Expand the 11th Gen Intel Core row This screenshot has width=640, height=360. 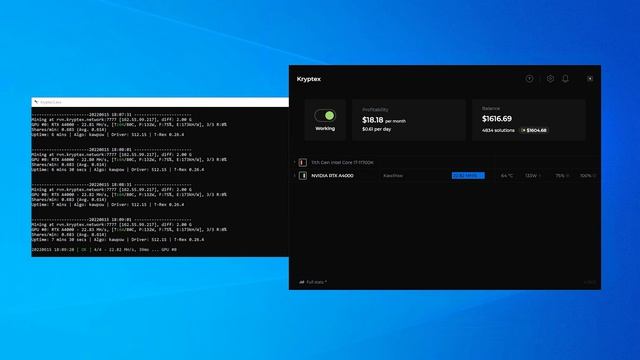(x=295, y=162)
